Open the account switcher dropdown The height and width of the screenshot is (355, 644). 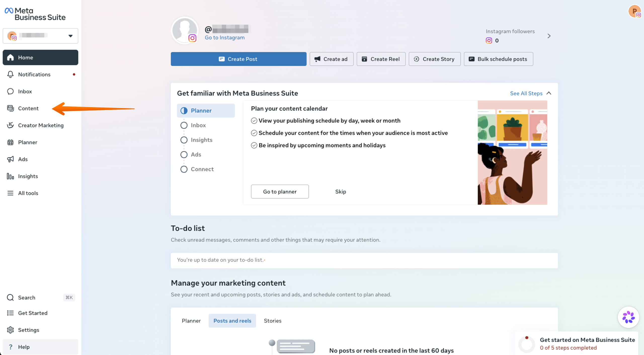coord(41,36)
